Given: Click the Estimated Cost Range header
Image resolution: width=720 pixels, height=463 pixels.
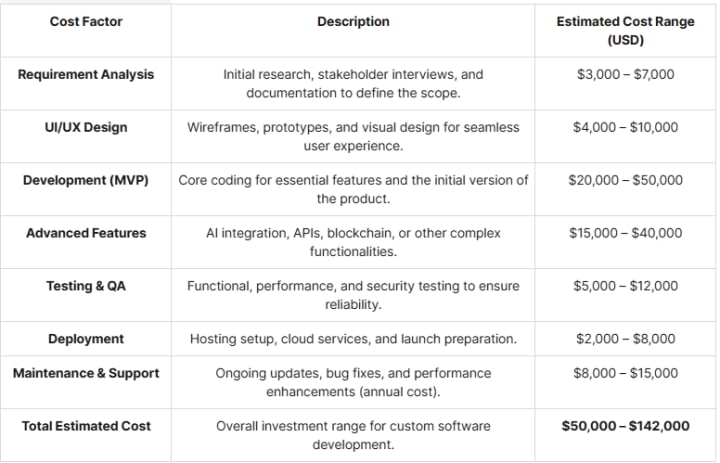Looking at the screenshot, I should pyautogui.click(x=626, y=30).
